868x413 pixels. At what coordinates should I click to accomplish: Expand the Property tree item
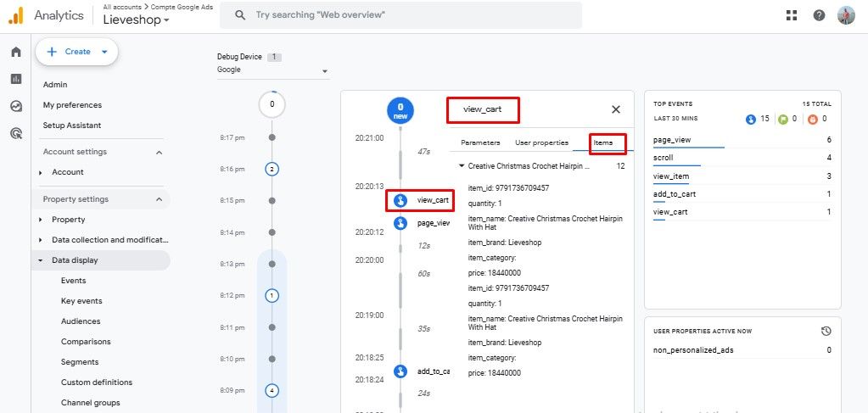pyautogui.click(x=41, y=220)
